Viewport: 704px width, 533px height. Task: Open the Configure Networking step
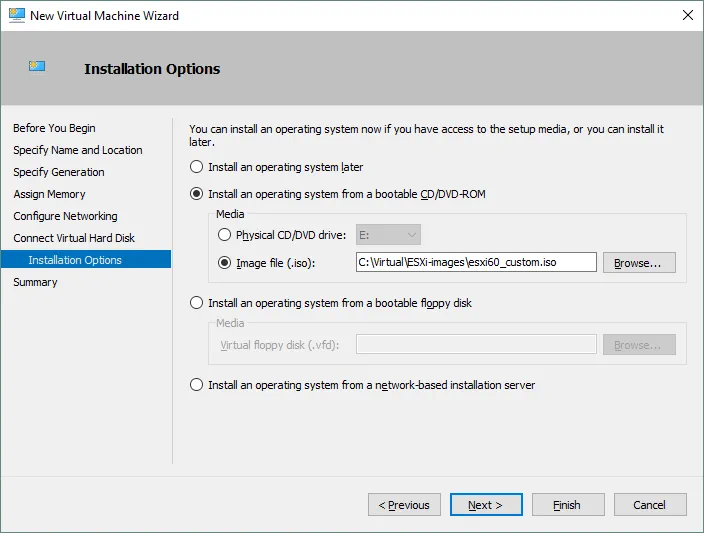65,216
